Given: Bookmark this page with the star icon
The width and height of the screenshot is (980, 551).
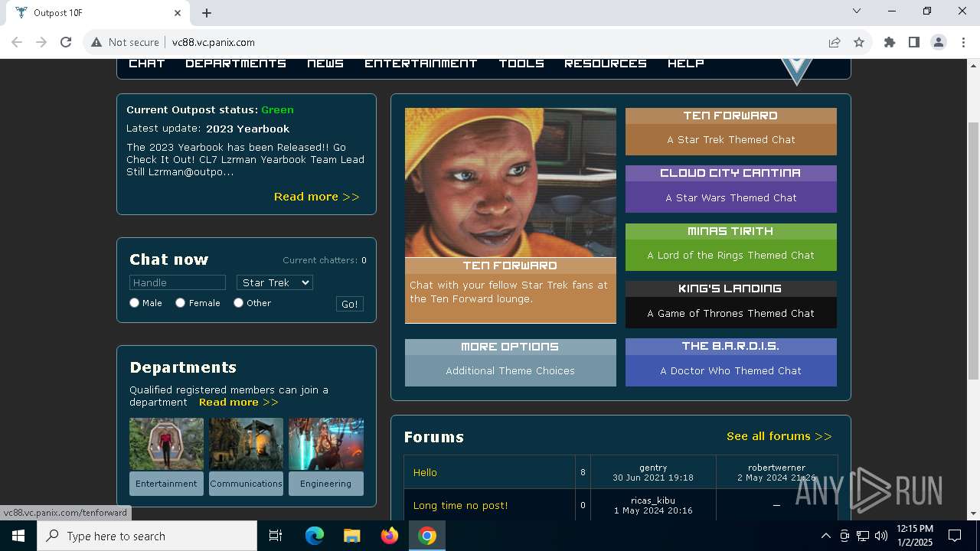Looking at the screenshot, I should (x=859, y=42).
